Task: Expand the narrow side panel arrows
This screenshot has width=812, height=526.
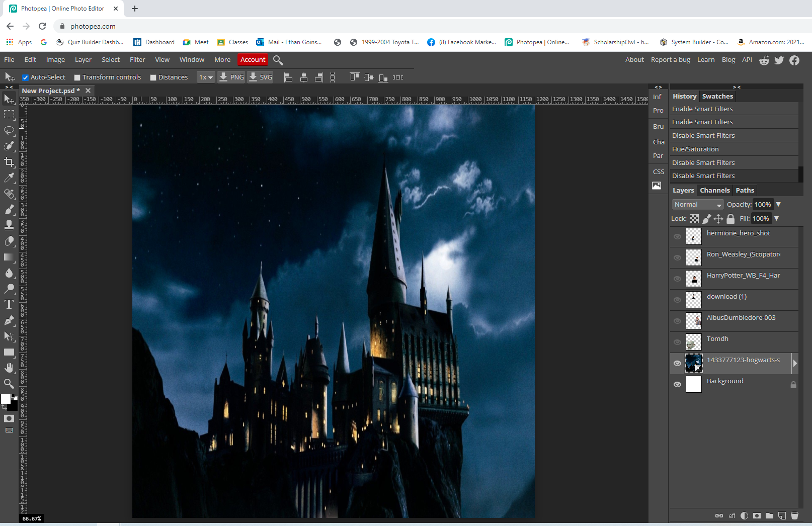Action: (658, 87)
